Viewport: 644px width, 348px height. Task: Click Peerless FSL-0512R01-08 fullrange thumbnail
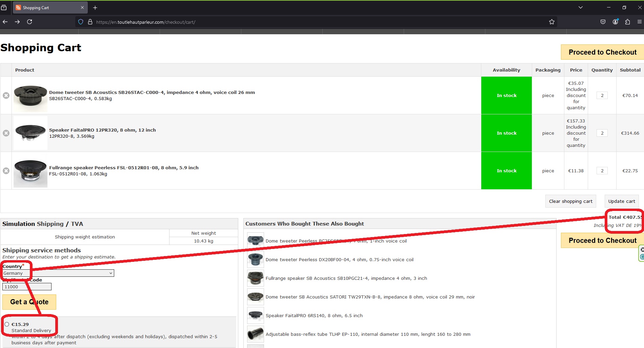(31, 171)
